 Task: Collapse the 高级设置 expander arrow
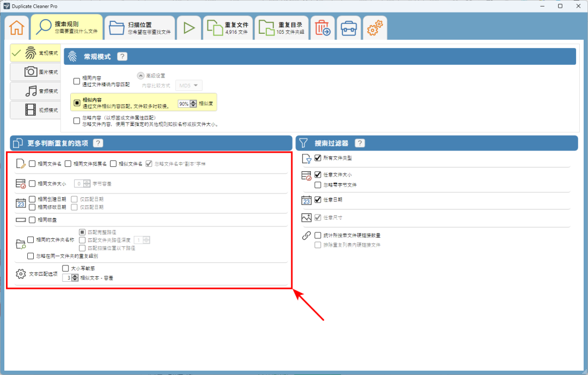coord(140,76)
